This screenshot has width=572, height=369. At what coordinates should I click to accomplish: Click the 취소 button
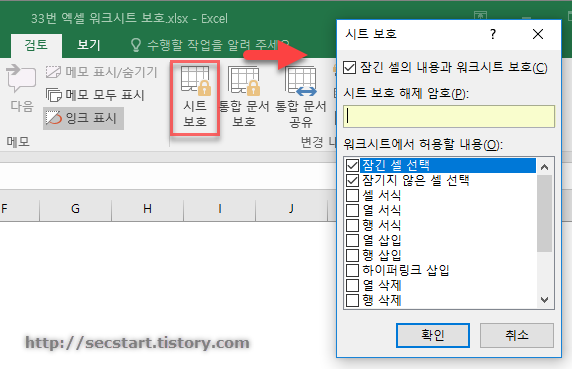[517, 335]
